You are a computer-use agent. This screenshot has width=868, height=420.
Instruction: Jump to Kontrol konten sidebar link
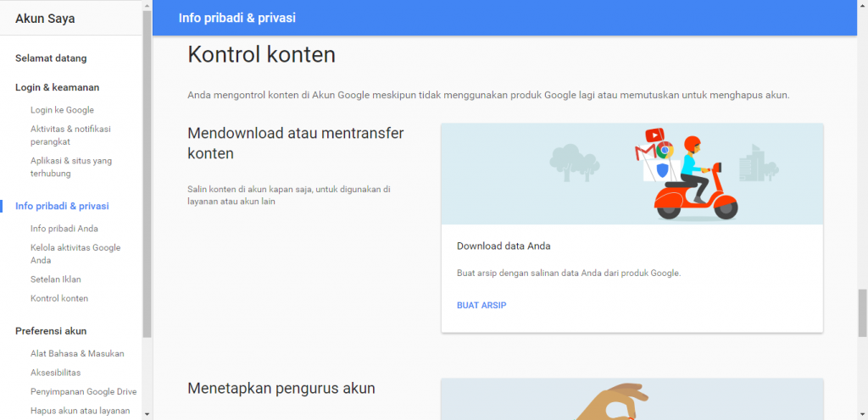point(58,298)
